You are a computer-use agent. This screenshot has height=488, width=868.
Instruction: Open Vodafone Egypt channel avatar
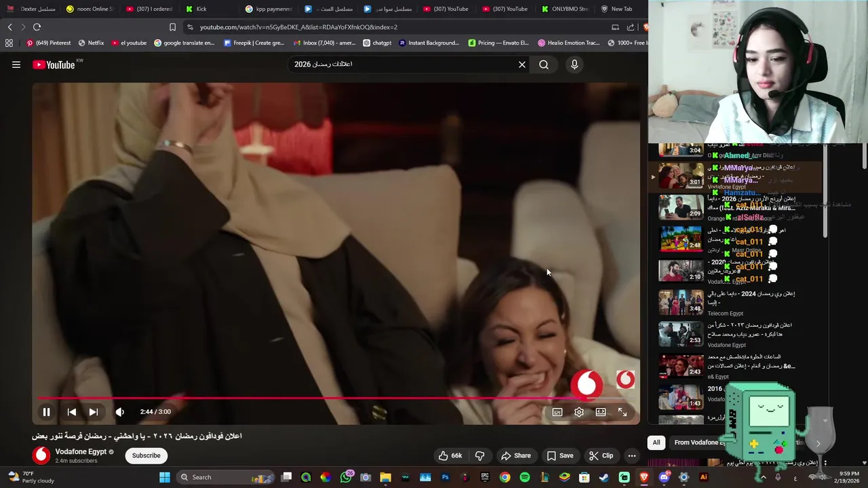click(x=41, y=455)
